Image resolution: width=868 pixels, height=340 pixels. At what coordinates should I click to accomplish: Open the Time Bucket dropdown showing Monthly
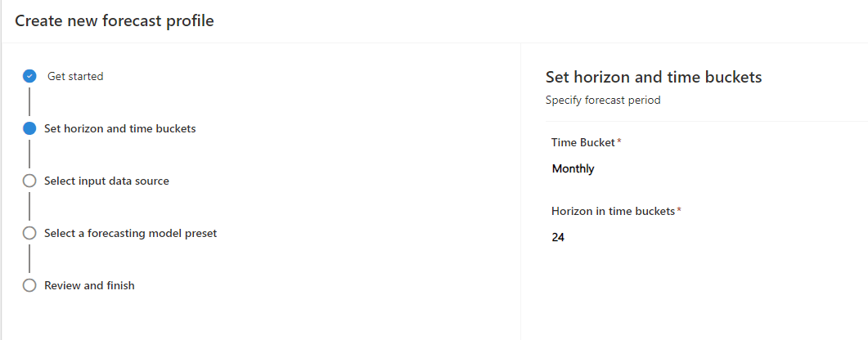pos(573,169)
